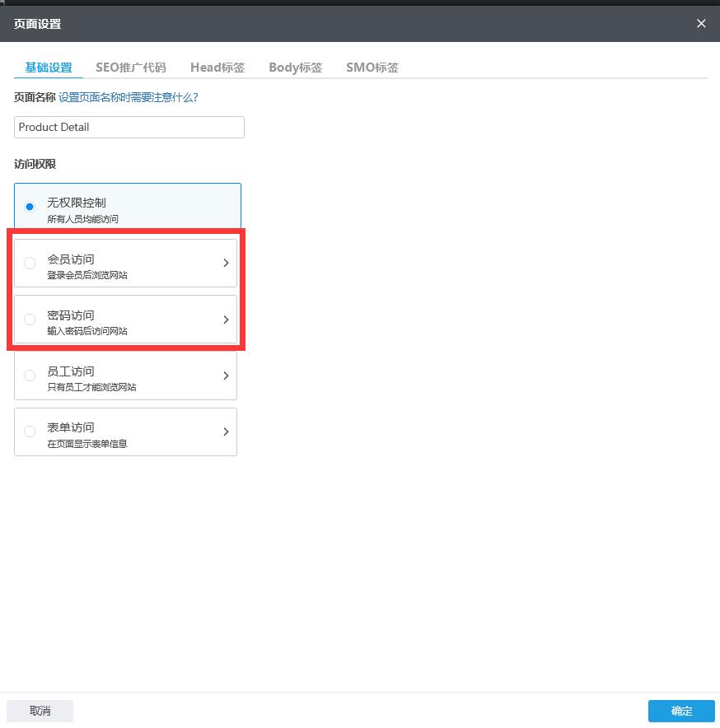This screenshot has width=720, height=728.
Task: Open the 设置页面名称时需要注意什么 help link
Action: pyautogui.click(x=129, y=97)
